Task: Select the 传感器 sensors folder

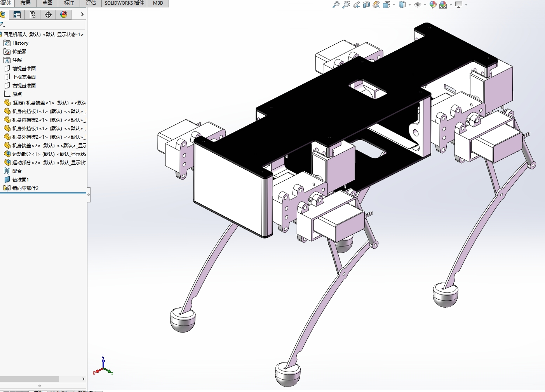Action: tap(19, 52)
